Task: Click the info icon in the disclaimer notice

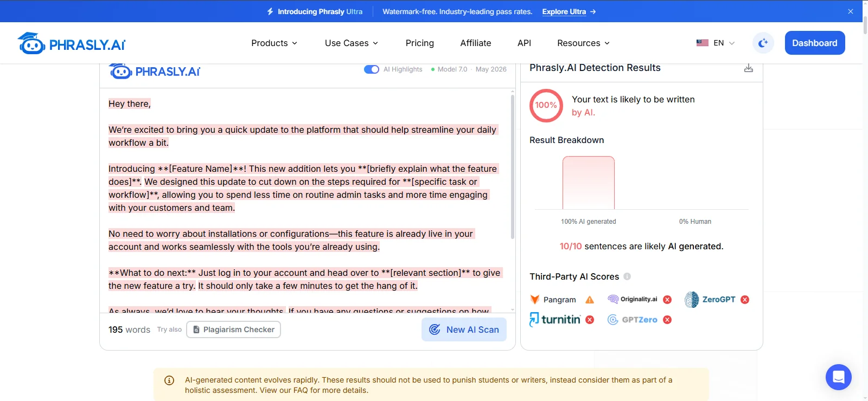Action: point(169,380)
